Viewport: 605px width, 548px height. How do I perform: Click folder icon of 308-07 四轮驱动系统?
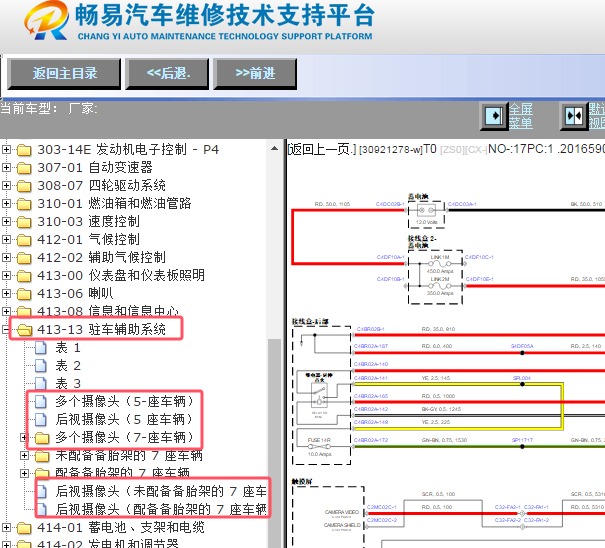pyautogui.click(x=24, y=186)
